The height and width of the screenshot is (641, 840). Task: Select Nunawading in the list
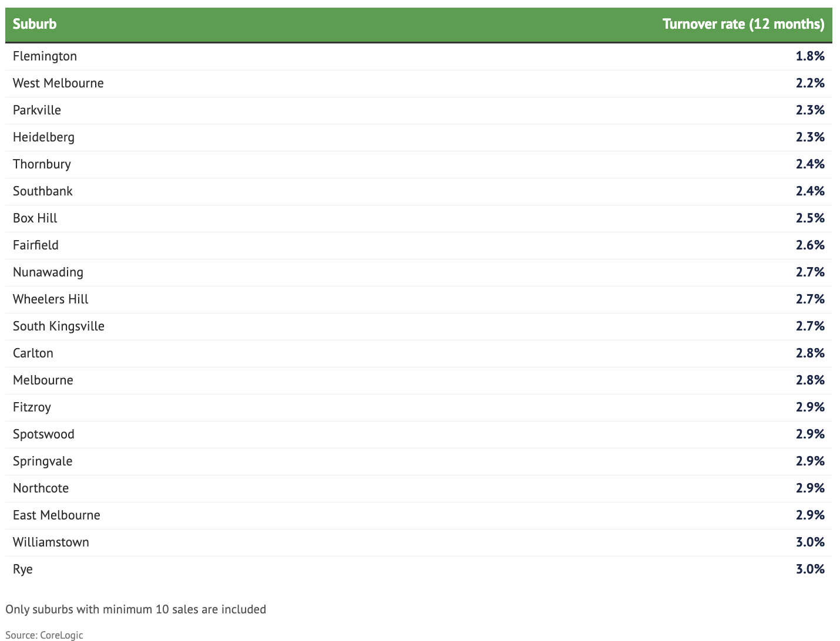pyautogui.click(x=48, y=272)
